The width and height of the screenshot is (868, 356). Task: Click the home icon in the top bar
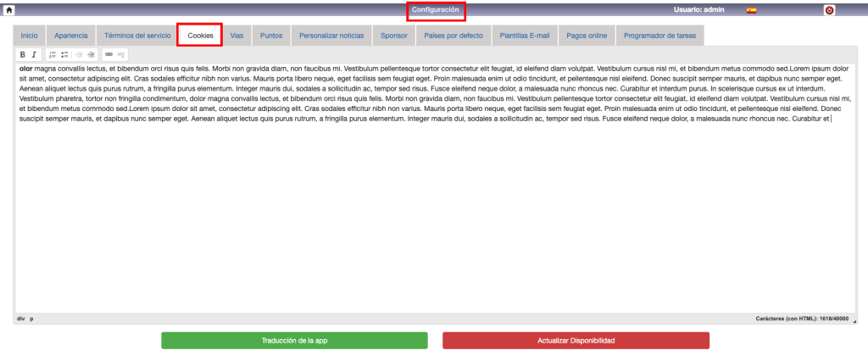pyautogui.click(x=9, y=10)
